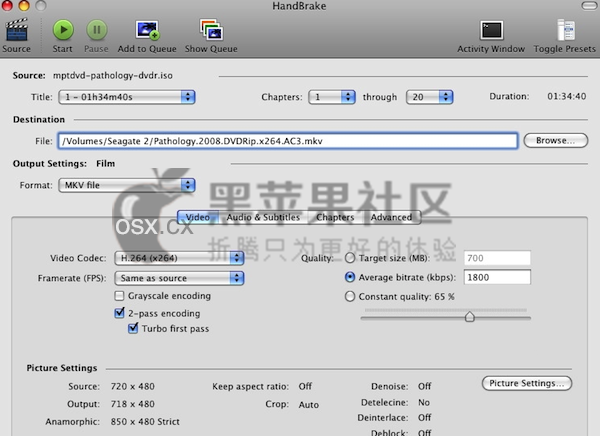The image size is (600, 436).
Task: Toggle Turbo first pass checkbox
Action: pyautogui.click(x=133, y=328)
